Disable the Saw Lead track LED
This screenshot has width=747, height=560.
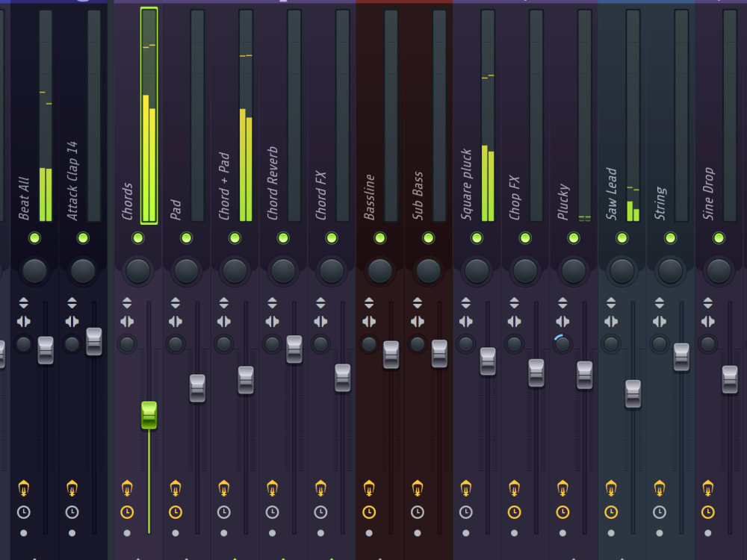[x=622, y=237]
